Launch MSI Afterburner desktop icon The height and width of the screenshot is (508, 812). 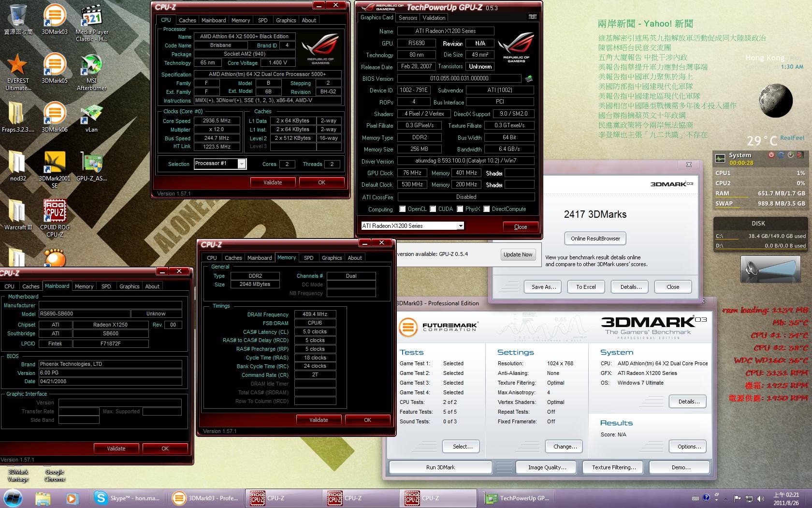91,72
